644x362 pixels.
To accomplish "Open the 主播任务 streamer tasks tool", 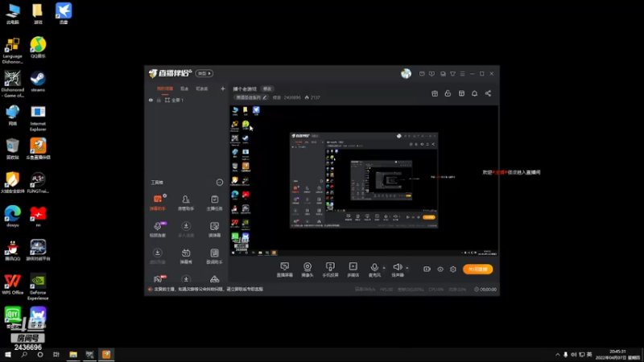I will click(214, 203).
